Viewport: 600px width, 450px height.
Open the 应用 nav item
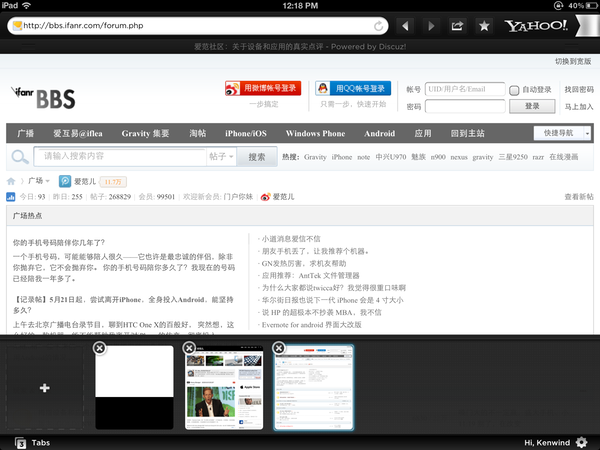tap(423, 133)
